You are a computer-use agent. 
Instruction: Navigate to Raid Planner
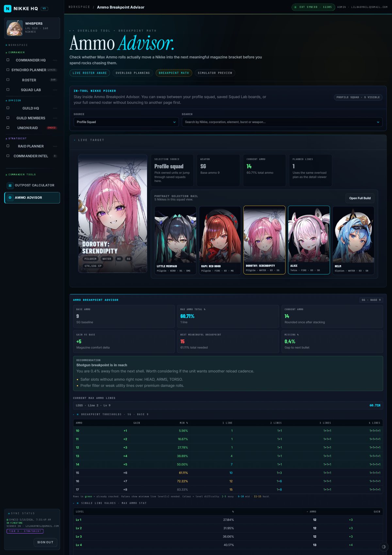(32, 146)
